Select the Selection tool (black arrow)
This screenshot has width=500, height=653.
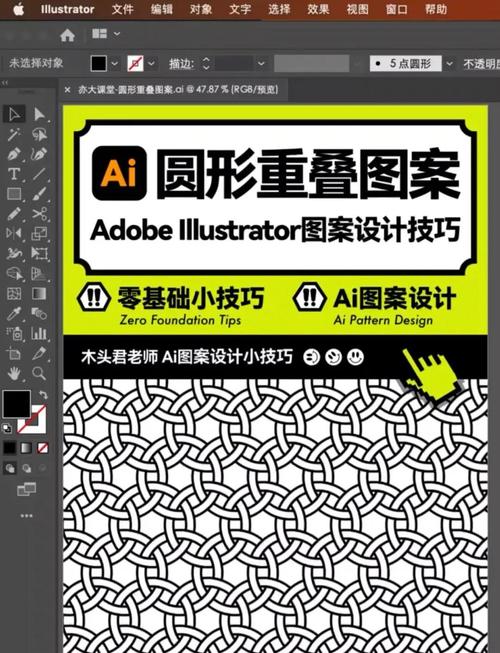[14, 114]
